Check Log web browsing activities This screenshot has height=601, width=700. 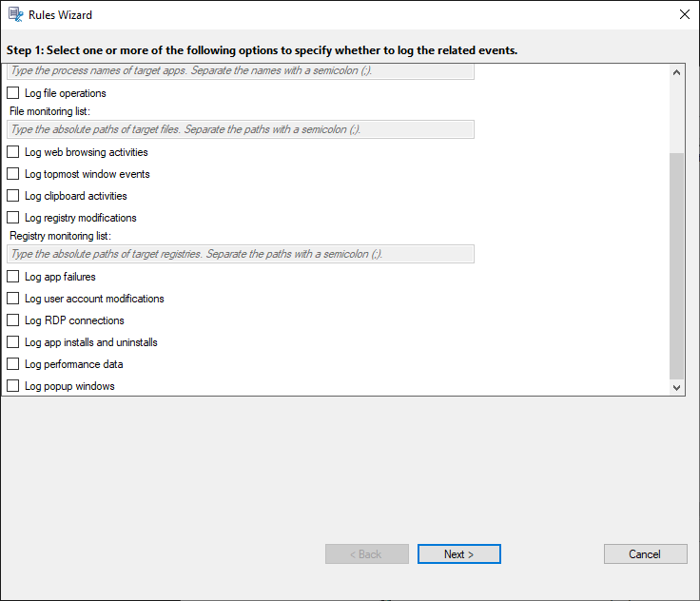pyautogui.click(x=13, y=152)
